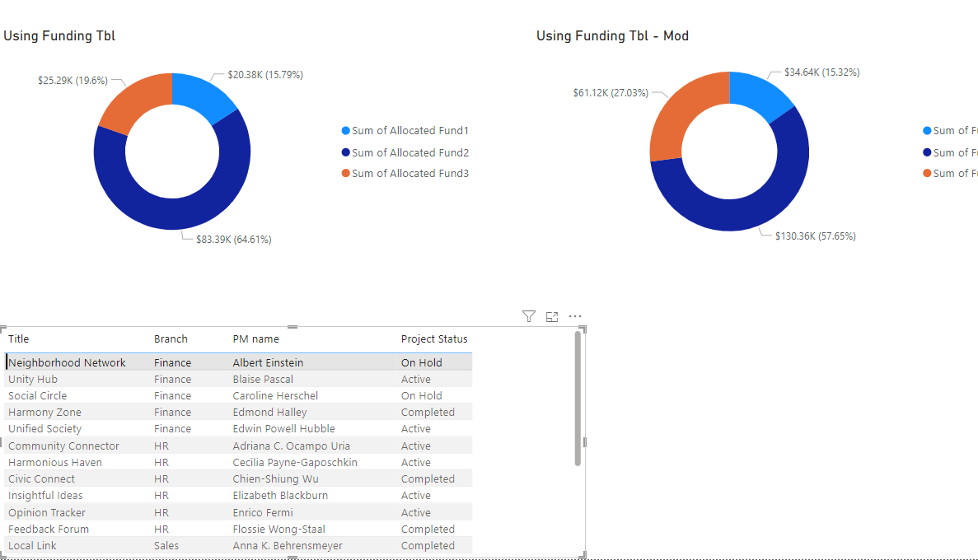978x560 pixels.
Task: Click PM name 'Blaise Pascal'
Action: click(x=263, y=379)
